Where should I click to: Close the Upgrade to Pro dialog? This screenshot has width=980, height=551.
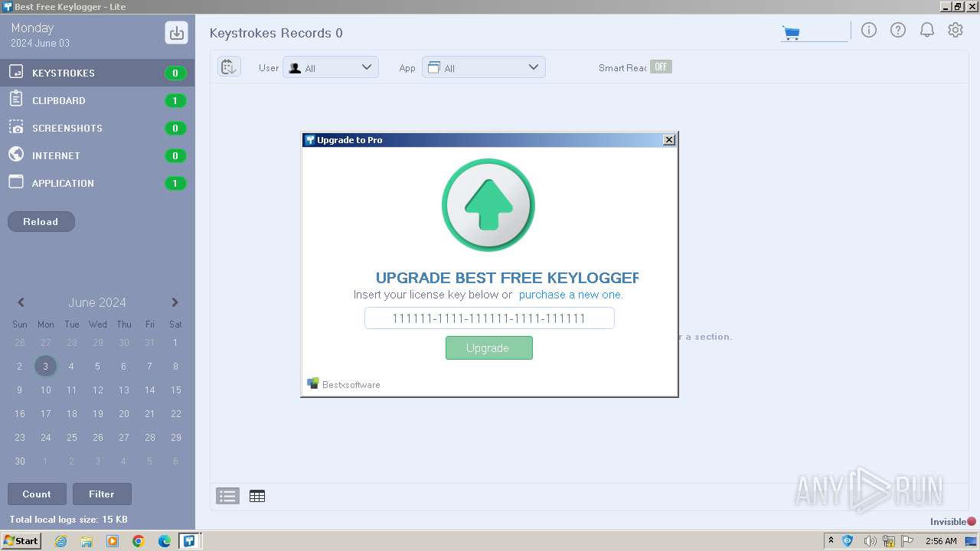tap(668, 140)
